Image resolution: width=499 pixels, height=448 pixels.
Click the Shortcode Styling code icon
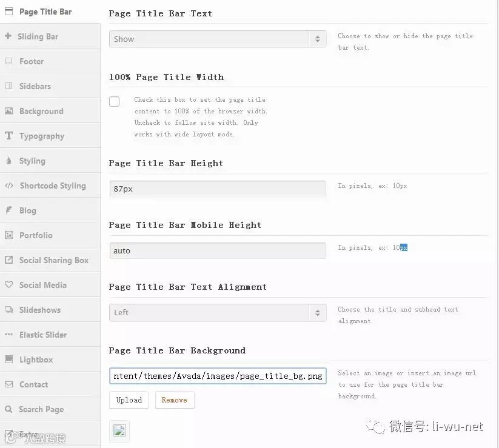click(9, 186)
